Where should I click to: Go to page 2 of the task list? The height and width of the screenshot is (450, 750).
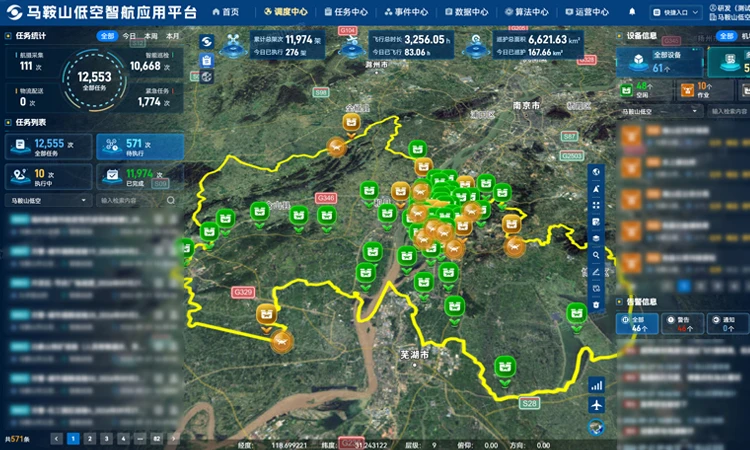[x=89, y=438]
